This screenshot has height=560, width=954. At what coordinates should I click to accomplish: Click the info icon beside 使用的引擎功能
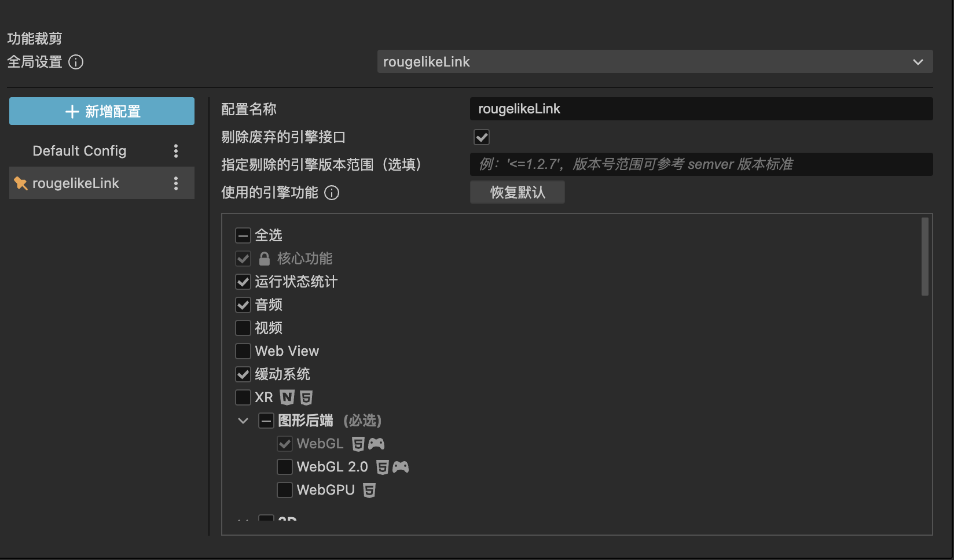click(332, 193)
